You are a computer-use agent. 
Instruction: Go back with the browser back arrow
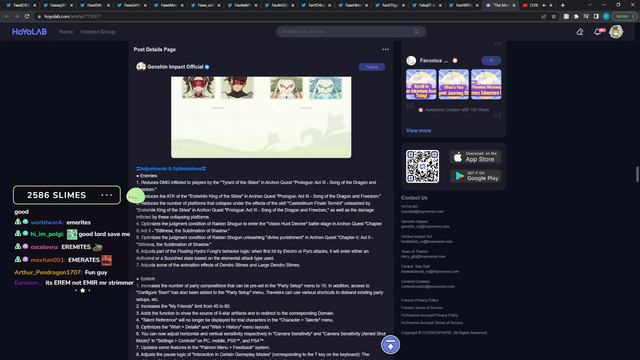tap(7, 16)
